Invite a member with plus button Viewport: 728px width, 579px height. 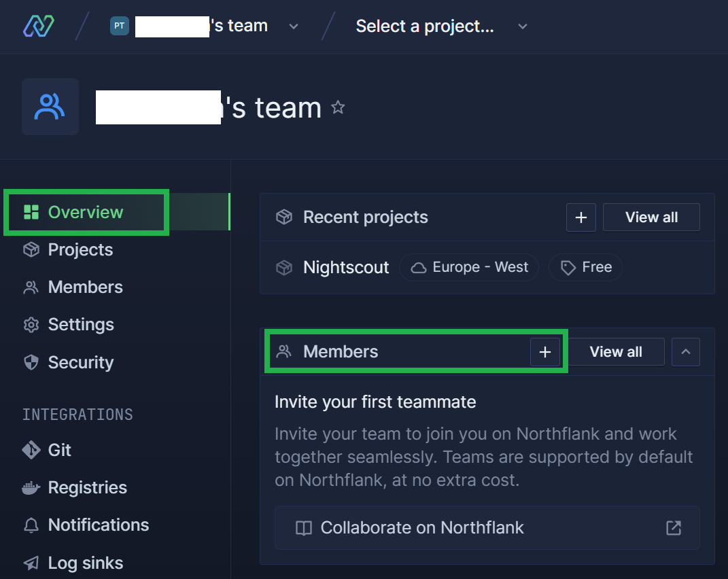coord(545,352)
